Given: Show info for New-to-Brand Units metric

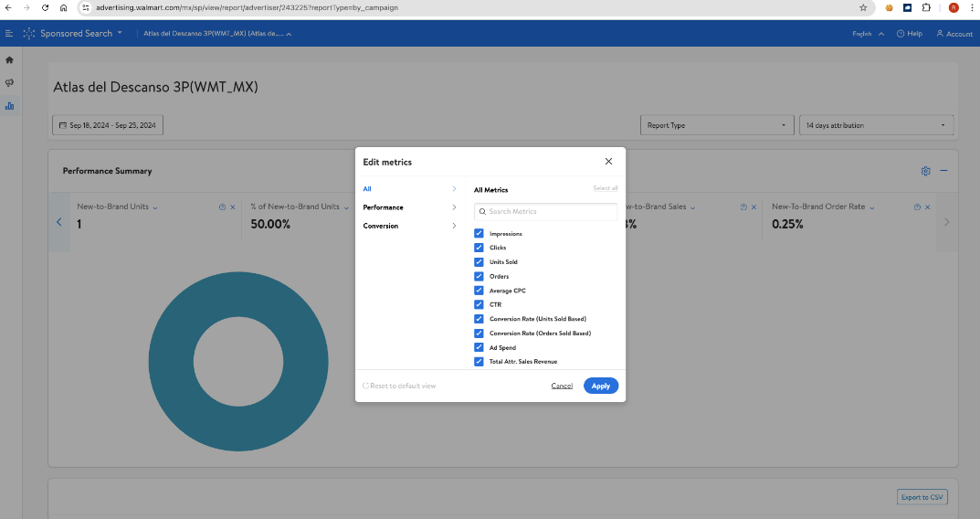Looking at the screenshot, I should [x=223, y=207].
